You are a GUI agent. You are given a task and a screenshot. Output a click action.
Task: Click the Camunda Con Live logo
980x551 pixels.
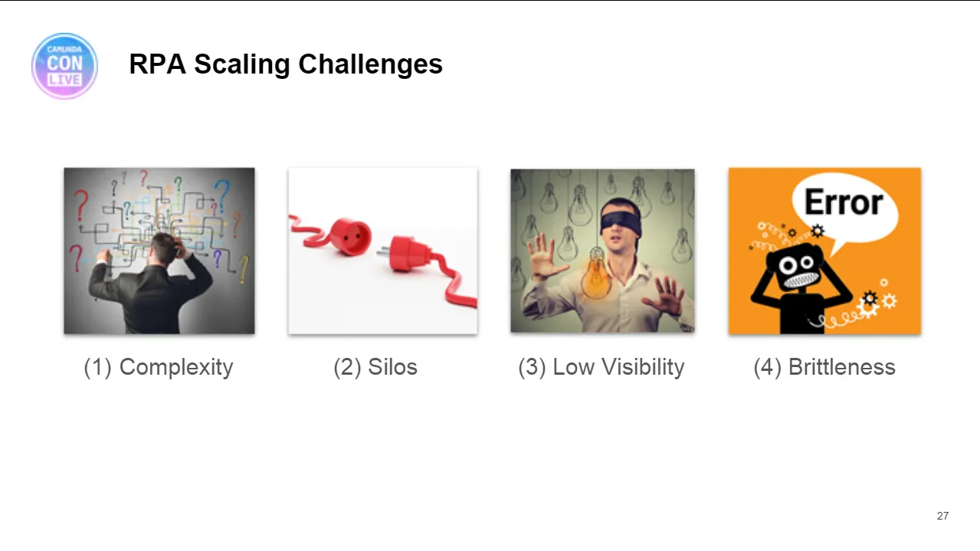[x=64, y=66]
